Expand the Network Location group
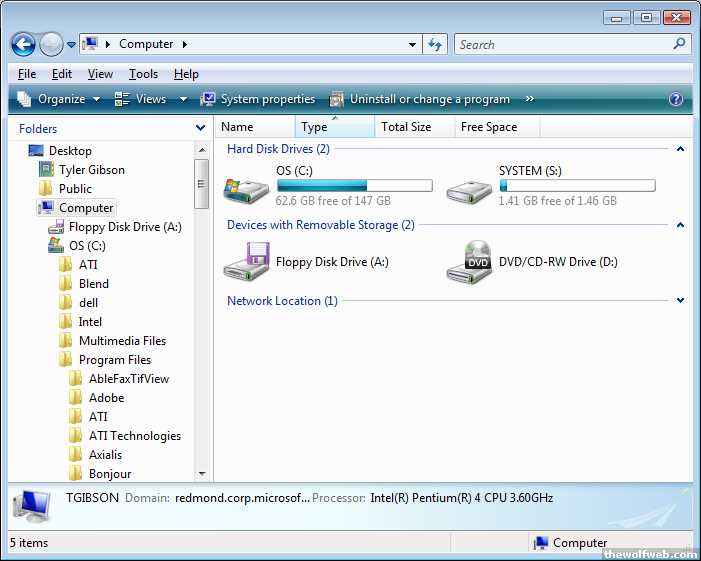701x561 pixels. coord(680,300)
